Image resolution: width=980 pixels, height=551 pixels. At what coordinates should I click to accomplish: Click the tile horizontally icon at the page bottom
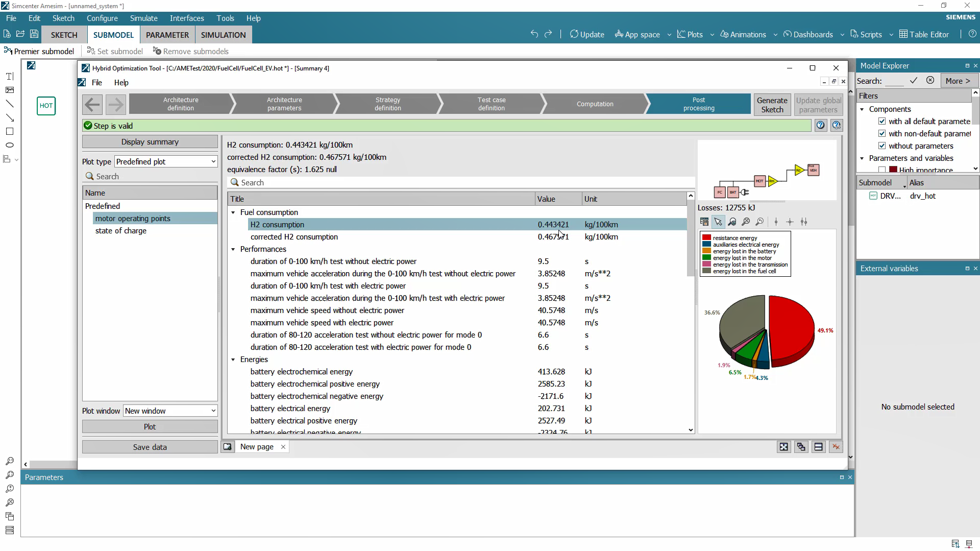coord(818,446)
